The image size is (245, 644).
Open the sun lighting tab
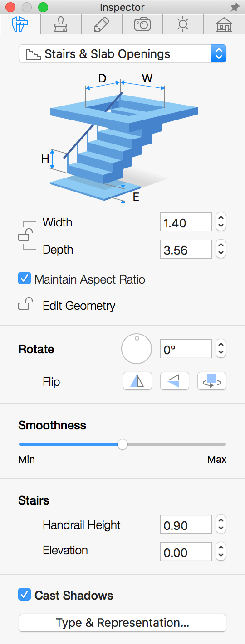[183, 24]
